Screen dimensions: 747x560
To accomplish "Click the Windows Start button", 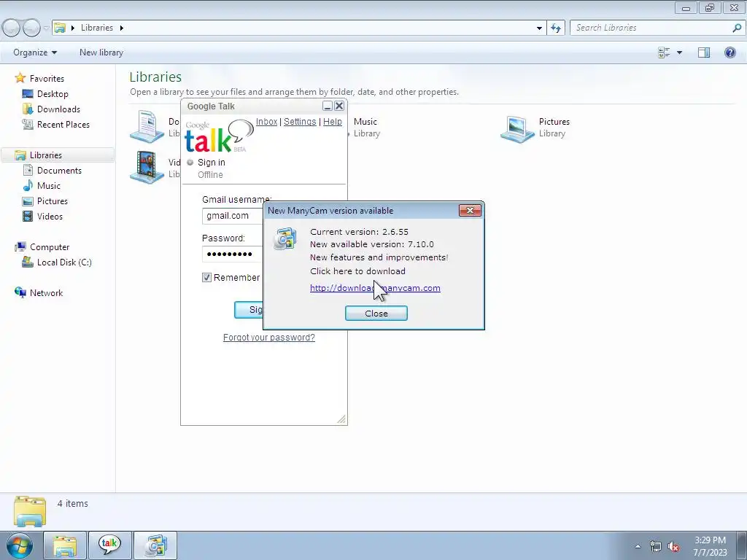I will 20,545.
